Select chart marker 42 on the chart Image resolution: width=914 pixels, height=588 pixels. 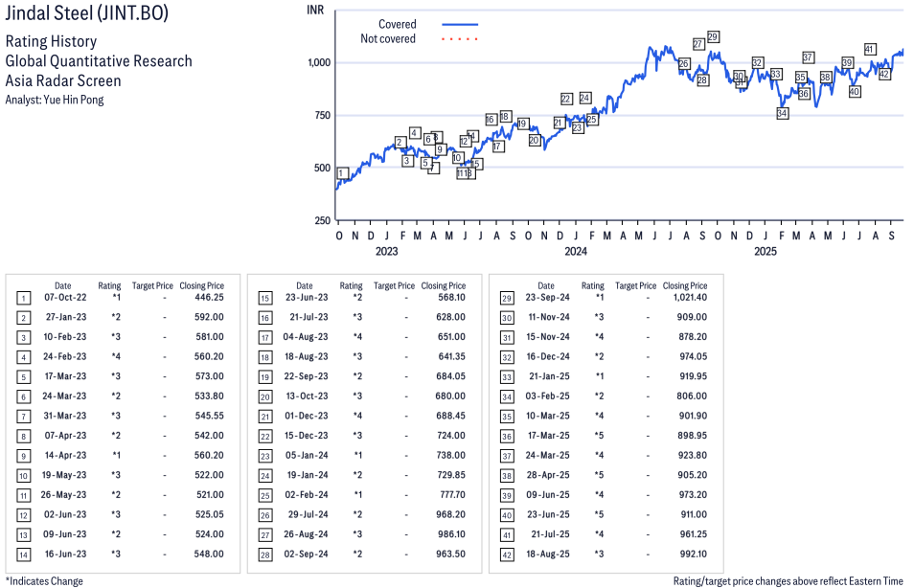[884, 74]
